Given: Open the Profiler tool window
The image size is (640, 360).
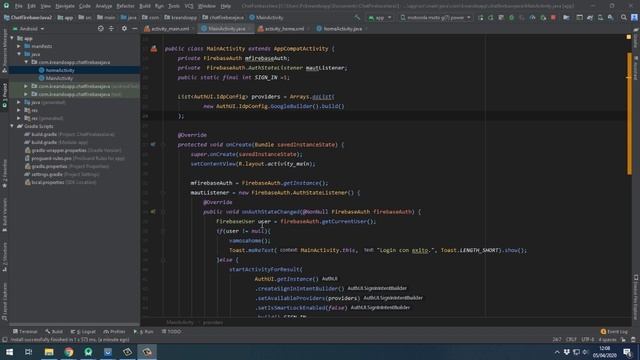Looking at the screenshot, I should (x=115, y=331).
